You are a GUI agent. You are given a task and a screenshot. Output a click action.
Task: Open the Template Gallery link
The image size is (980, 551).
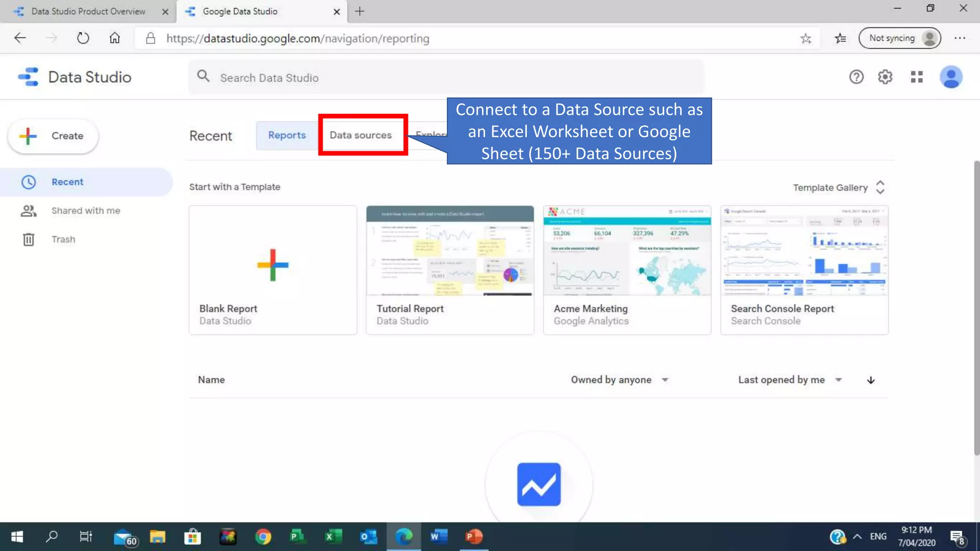[830, 188]
